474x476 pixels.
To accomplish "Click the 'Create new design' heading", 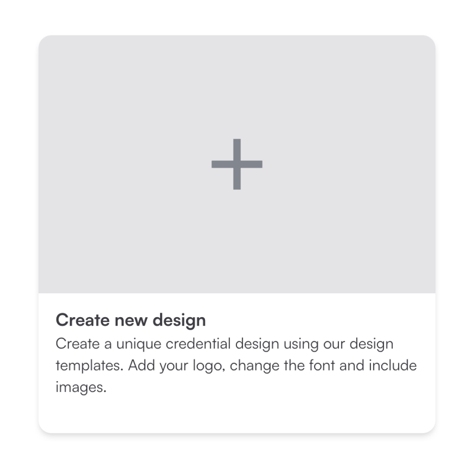I will coord(130,320).
